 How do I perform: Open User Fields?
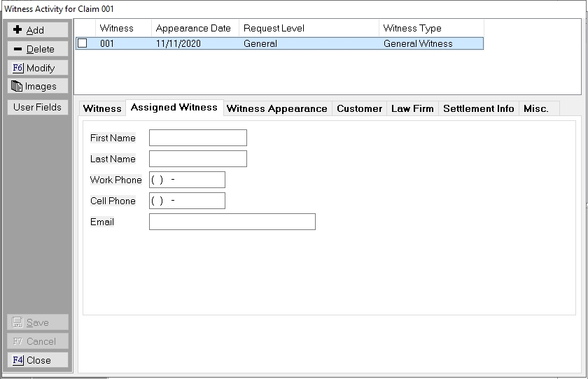pos(38,107)
